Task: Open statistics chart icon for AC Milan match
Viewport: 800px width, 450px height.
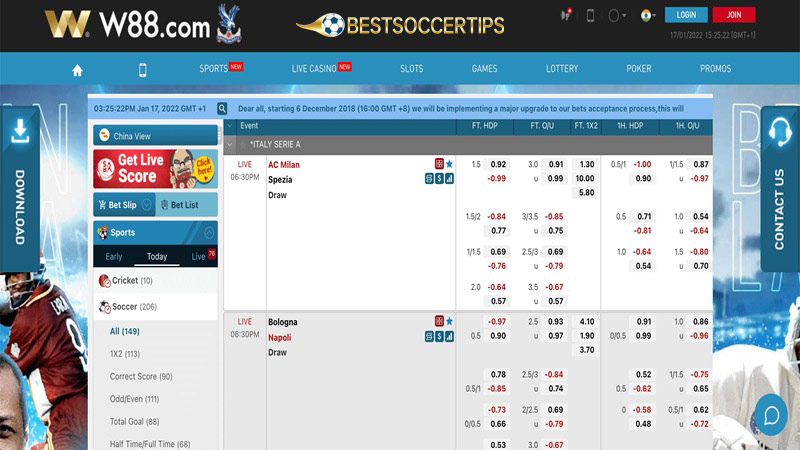Action: (x=449, y=179)
